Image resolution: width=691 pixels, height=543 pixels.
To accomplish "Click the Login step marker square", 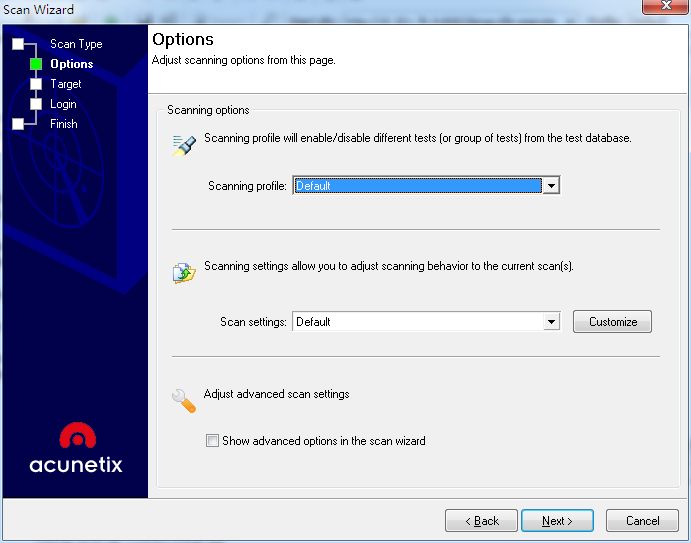I will (x=36, y=104).
